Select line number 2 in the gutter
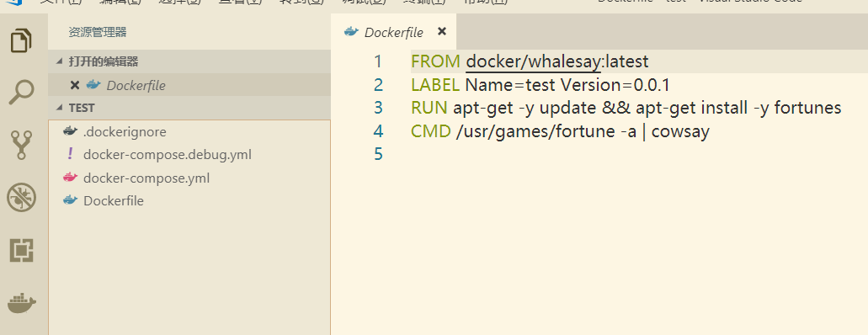The image size is (868, 335). pos(378,85)
